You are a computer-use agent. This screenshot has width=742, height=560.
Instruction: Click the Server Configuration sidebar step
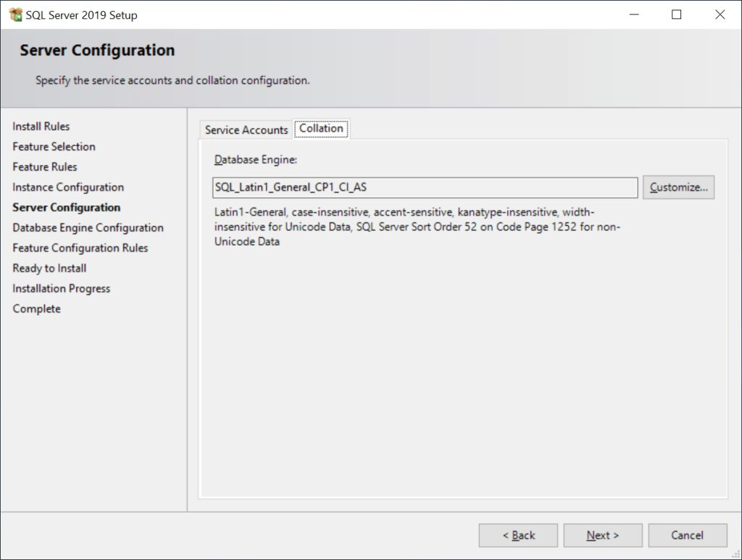click(67, 207)
